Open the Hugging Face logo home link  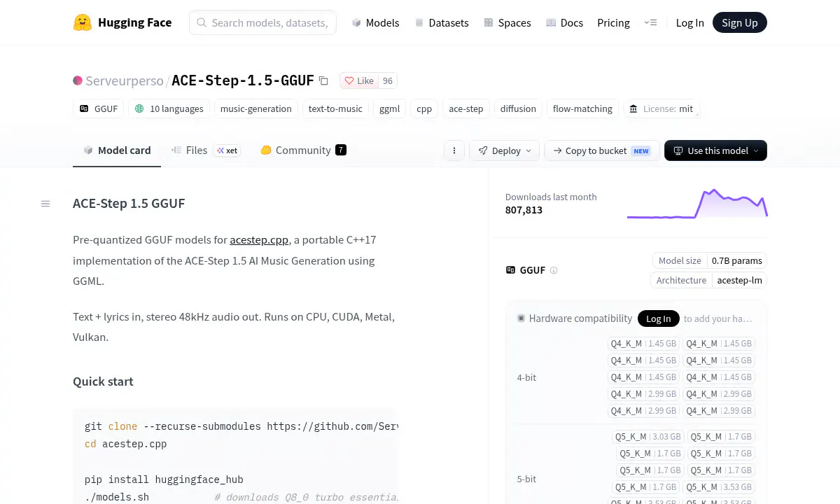[122, 22]
